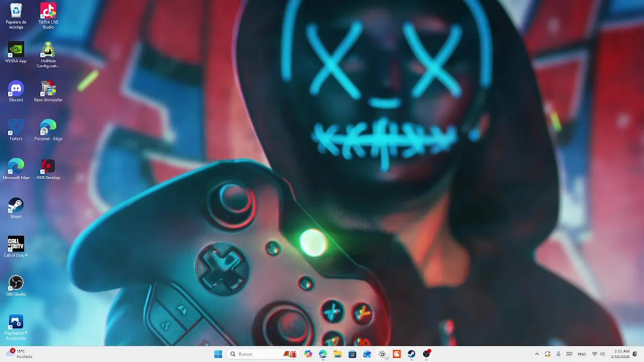
Task: Open Steam from the taskbar
Action: 412,354
